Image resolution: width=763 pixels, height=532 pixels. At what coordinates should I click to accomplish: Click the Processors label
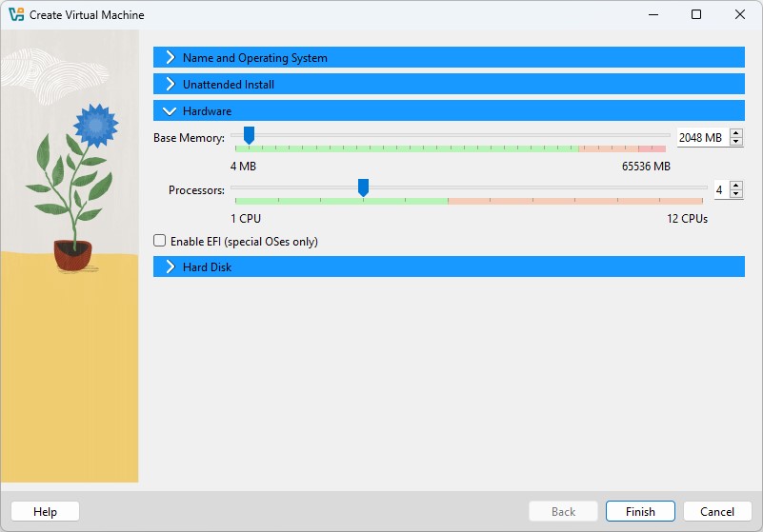click(196, 190)
